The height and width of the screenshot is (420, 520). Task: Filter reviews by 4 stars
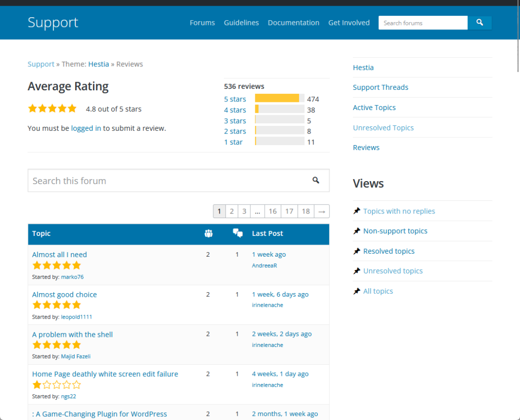pos(235,110)
